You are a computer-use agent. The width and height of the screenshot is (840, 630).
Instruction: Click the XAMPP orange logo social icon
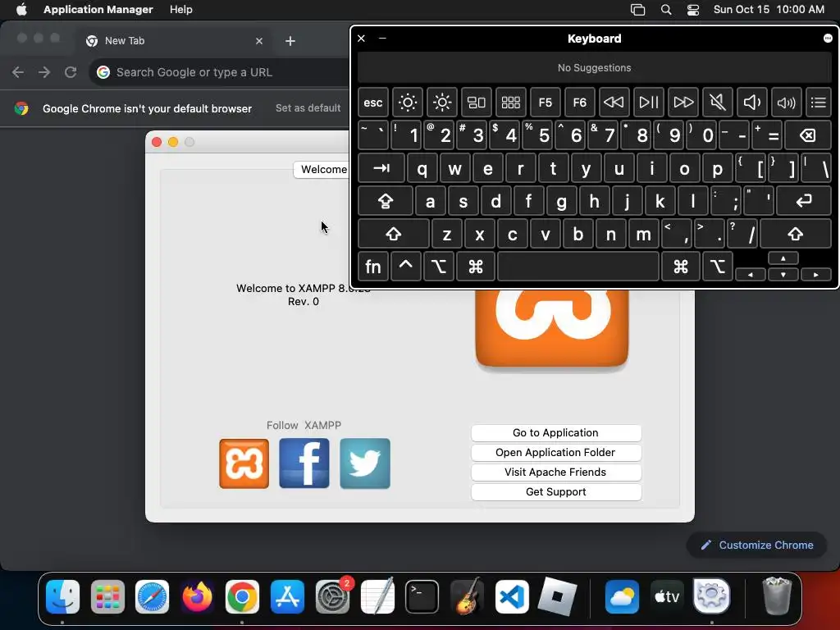244,463
